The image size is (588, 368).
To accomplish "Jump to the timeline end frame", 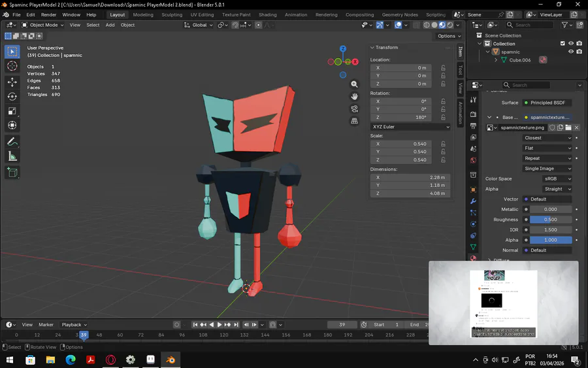I will click(x=236, y=324).
